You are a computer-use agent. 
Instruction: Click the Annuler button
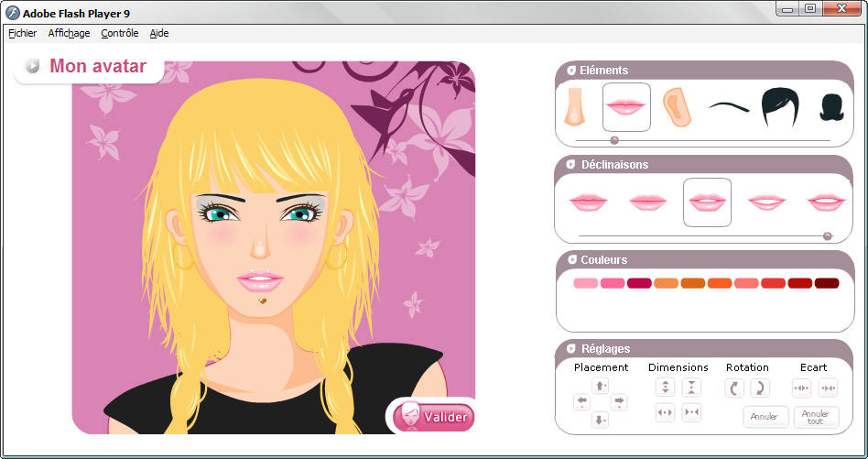pyautogui.click(x=765, y=417)
